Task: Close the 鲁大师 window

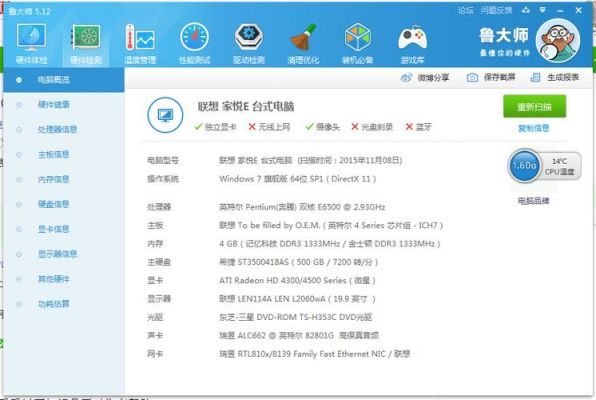Action: 579,10
